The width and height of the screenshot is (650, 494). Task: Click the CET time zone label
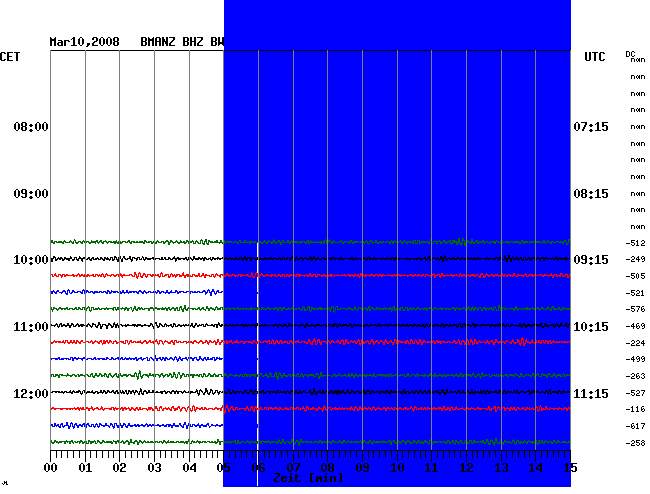(10, 57)
